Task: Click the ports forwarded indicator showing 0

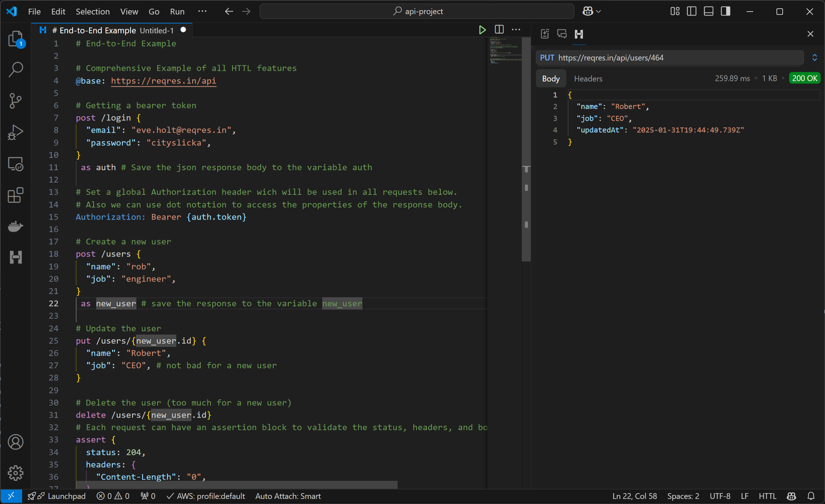Action: coord(148,496)
